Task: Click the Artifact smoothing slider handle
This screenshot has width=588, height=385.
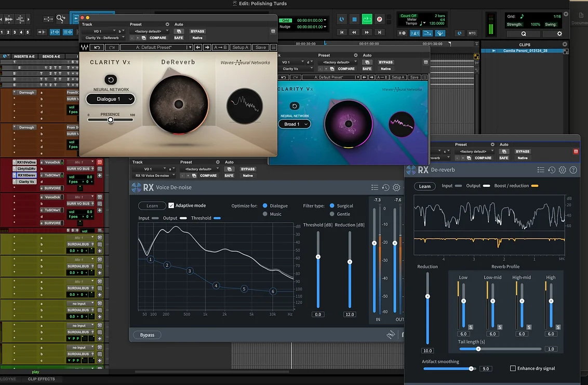Action: click(471, 369)
